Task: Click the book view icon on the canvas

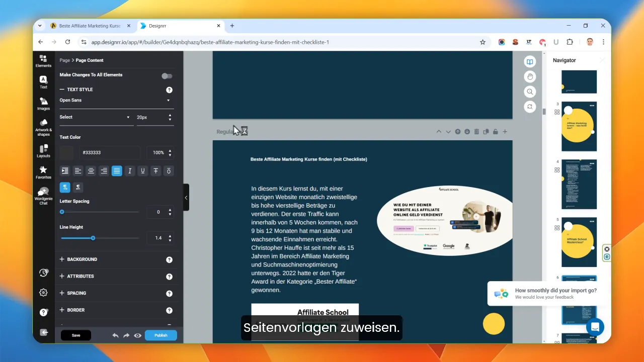Action: point(529,62)
